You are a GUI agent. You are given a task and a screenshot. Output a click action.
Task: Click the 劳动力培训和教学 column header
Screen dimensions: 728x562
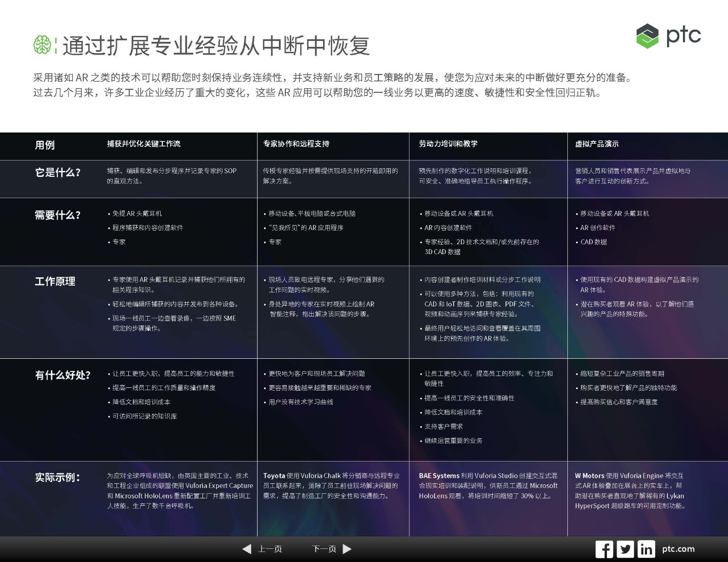point(448,144)
